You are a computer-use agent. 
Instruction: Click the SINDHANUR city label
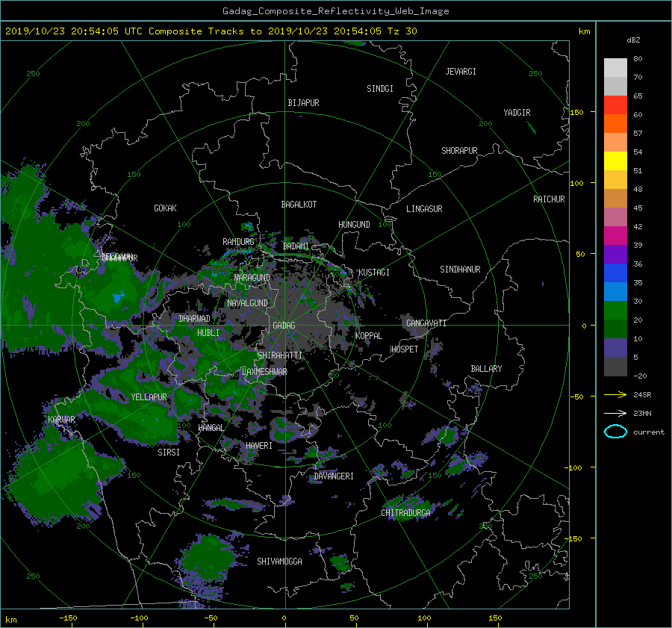click(460, 270)
